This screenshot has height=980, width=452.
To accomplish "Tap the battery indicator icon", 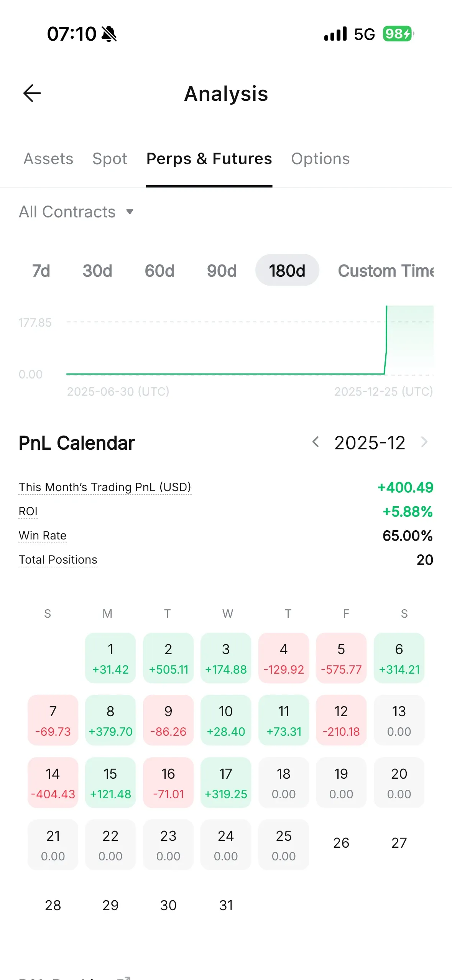I will 398,34.
